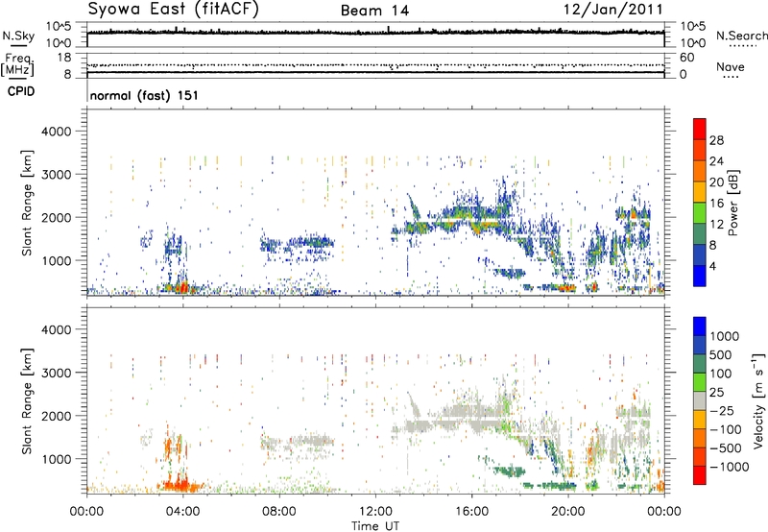This screenshot has width=768, height=532.
Task: Click the light green Power colorbar segment
Action: coord(700,213)
